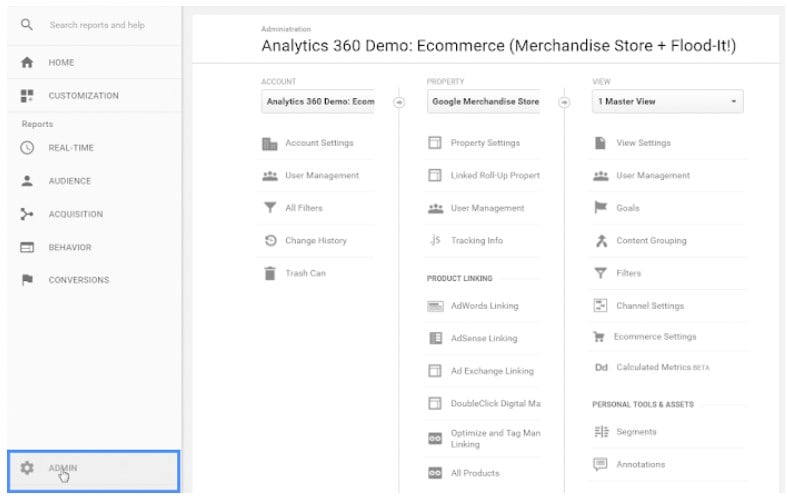Open the Account selector dropdown

[x=318, y=102]
